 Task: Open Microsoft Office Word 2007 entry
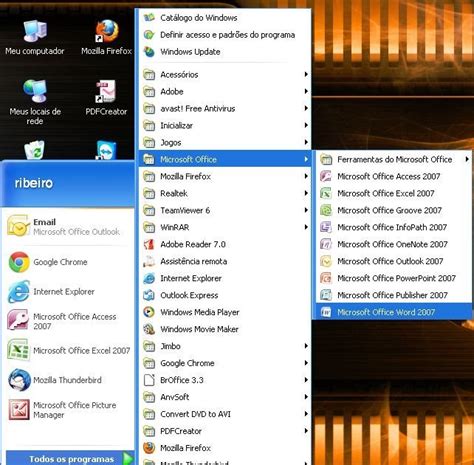[393, 312]
